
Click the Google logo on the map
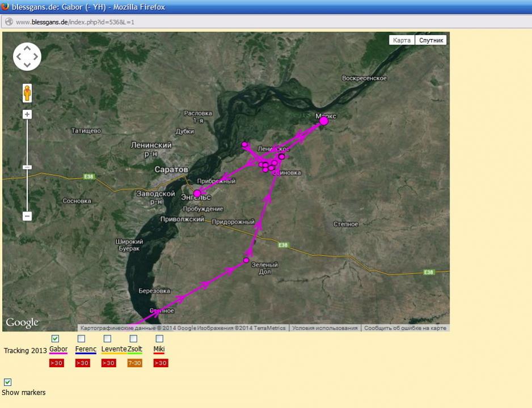(x=22, y=323)
